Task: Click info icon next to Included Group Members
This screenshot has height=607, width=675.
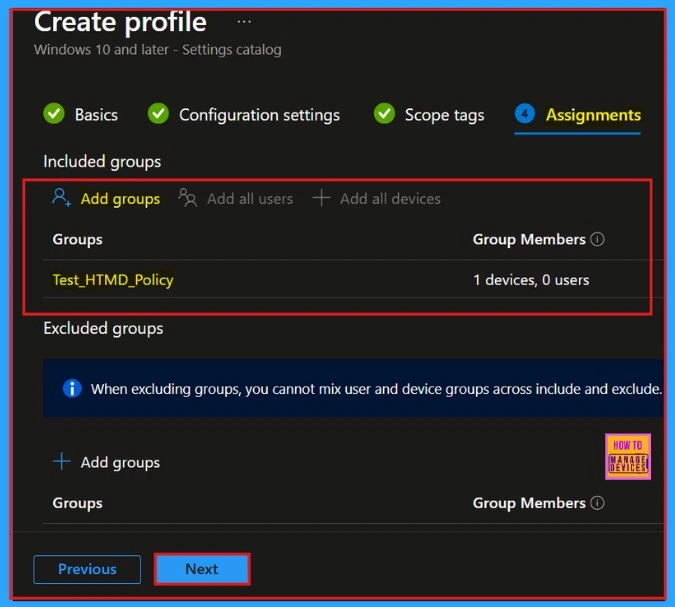Action: pyautogui.click(x=597, y=239)
